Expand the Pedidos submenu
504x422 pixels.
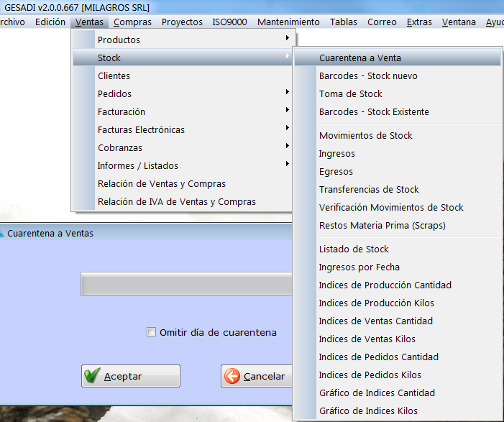[x=115, y=93]
